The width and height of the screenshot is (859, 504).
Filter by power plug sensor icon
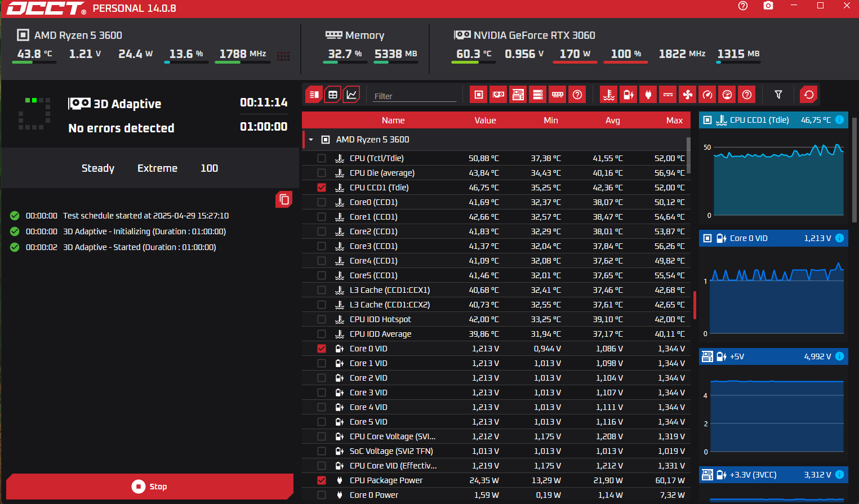pyautogui.click(x=648, y=95)
